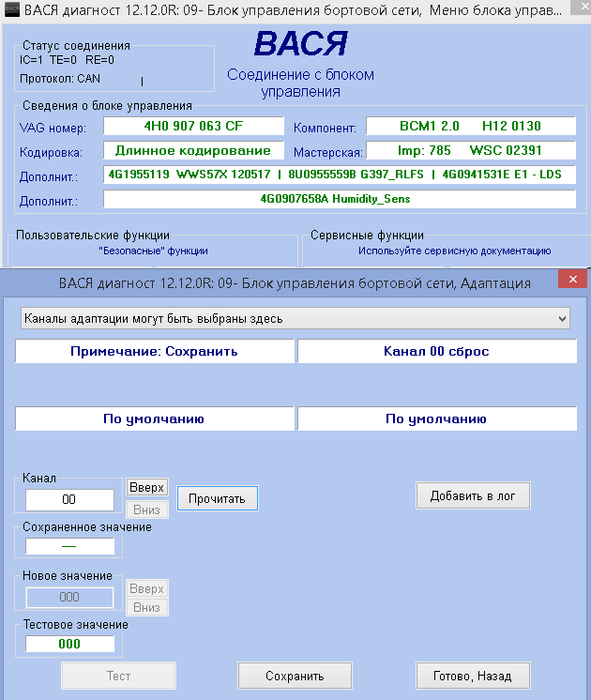The image size is (591, 700).
Task: Click the "Безопасные" функции label
Action: [x=153, y=251]
